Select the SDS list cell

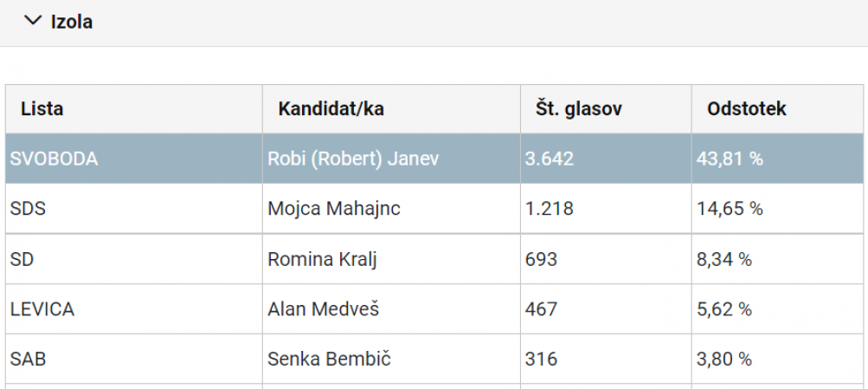[x=134, y=209]
